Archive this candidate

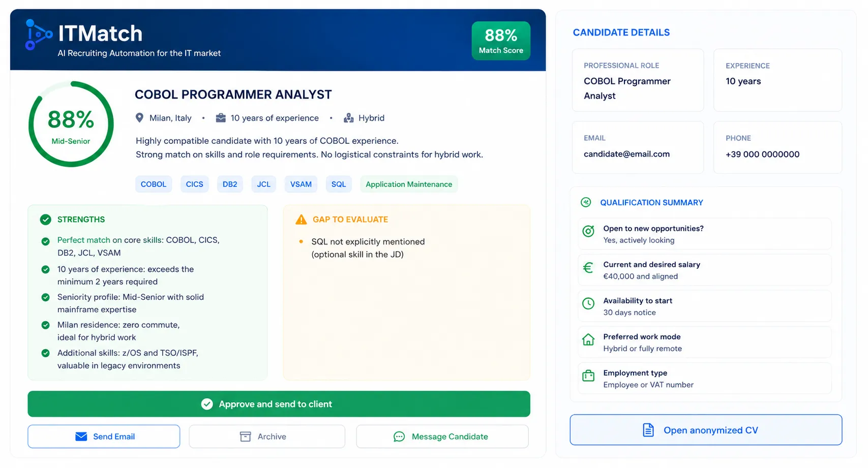tap(267, 436)
